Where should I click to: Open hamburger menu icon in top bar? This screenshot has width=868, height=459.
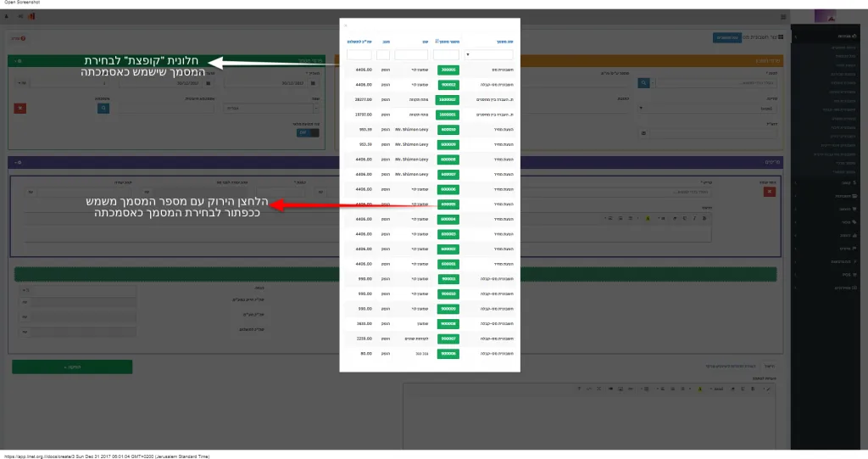(x=783, y=17)
